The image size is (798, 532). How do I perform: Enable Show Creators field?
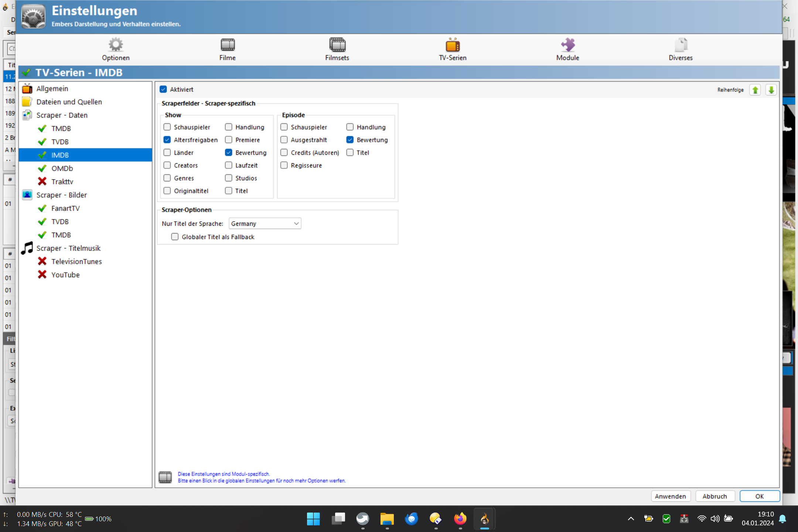(167, 165)
